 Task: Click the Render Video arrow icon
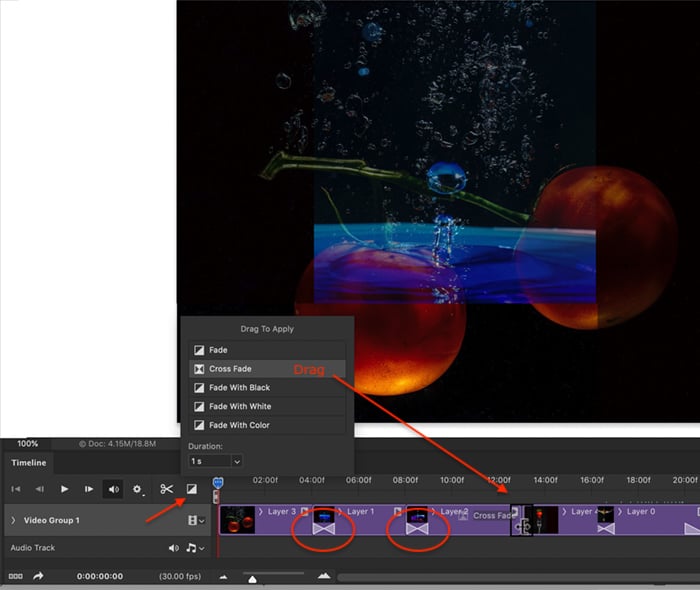38,576
